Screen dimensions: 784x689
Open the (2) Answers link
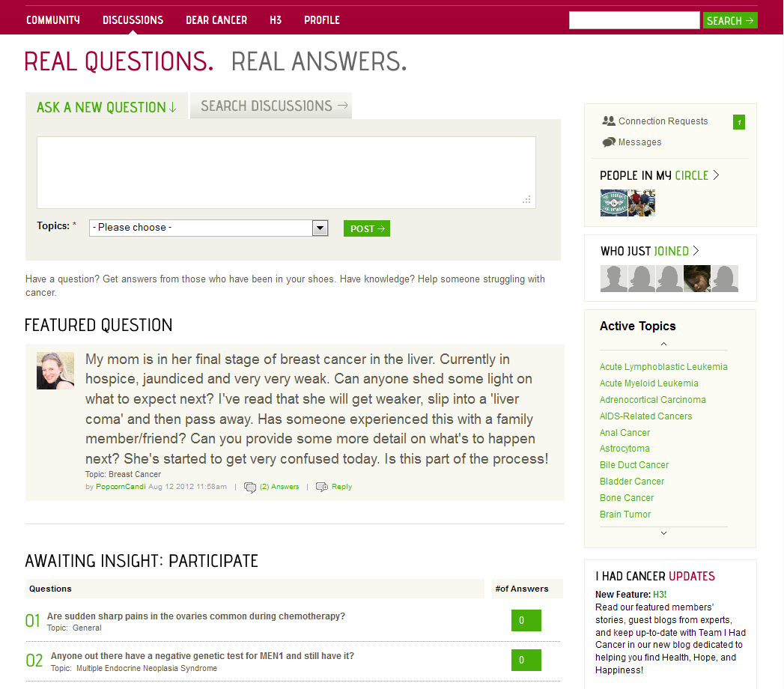coord(279,487)
